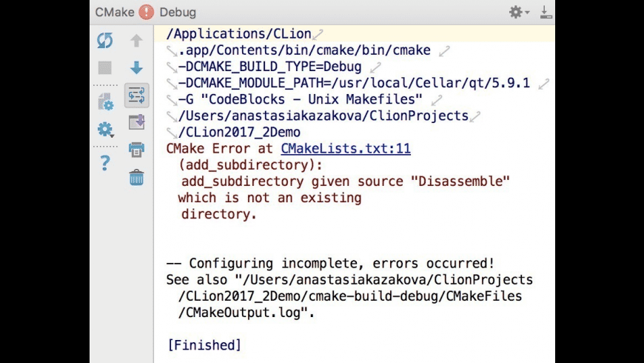The height and width of the screenshot is (363, 644).
Task: Select the CMake tab label
Action: (113, 12)
